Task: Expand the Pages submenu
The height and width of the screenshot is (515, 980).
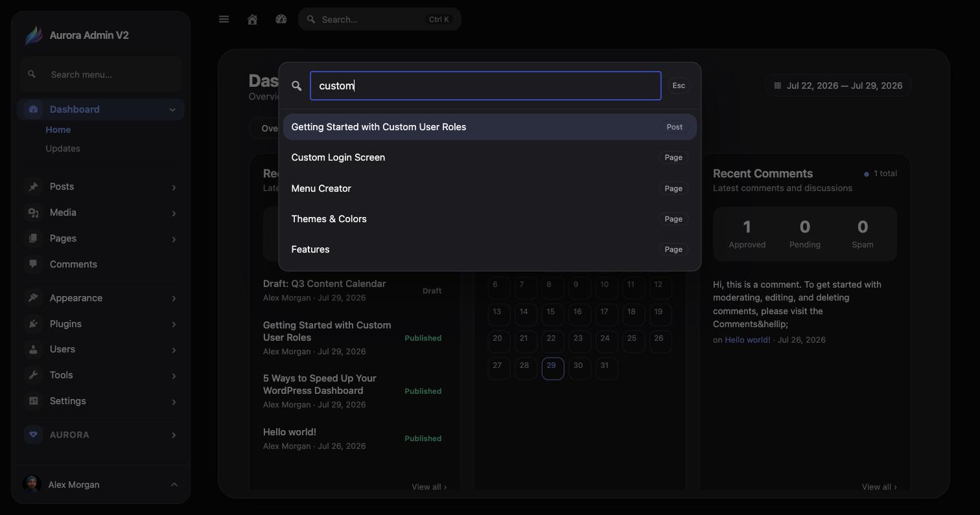Action: (174, 239)
